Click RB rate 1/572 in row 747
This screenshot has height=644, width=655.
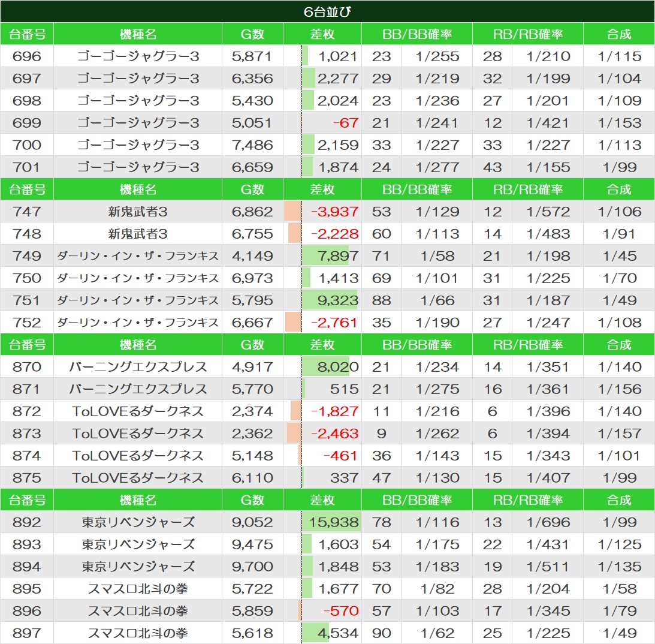[x=548, y=212]
